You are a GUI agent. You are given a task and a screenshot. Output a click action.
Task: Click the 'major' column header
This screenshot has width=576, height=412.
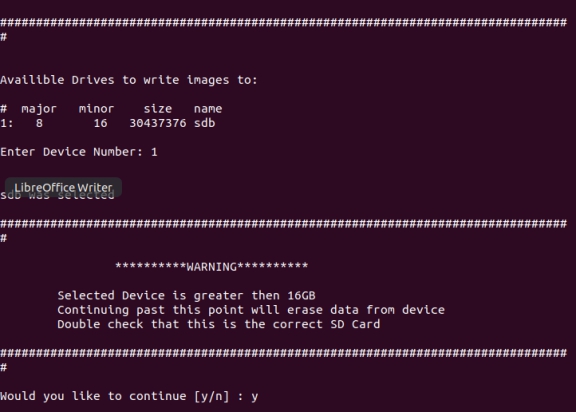[39, 109]
